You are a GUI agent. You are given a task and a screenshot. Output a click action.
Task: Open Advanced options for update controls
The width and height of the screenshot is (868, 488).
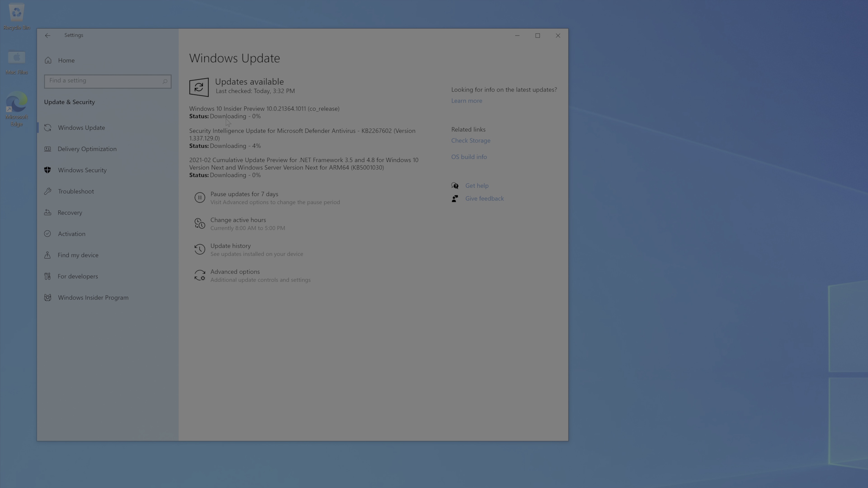coord(235,271)
